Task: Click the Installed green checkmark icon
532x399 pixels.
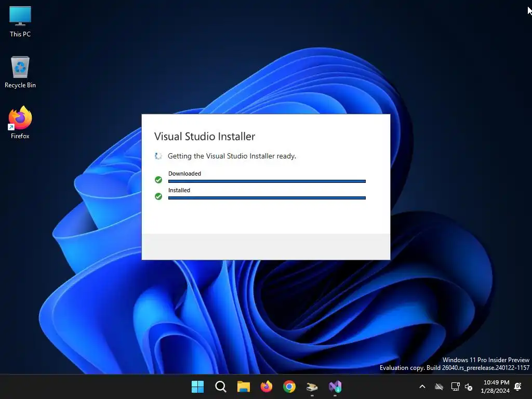Action: pos(158,196)
